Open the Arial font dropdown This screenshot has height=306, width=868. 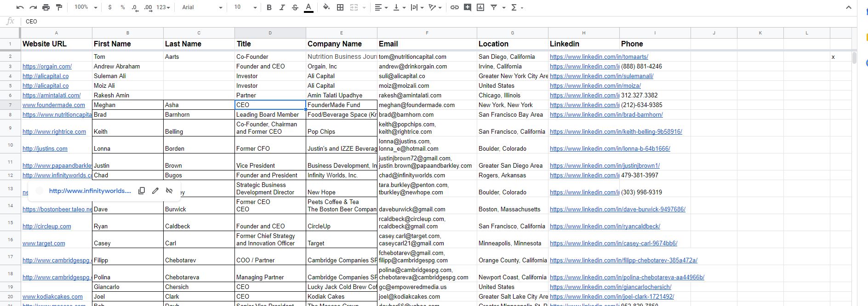click(x=202, y=7)
